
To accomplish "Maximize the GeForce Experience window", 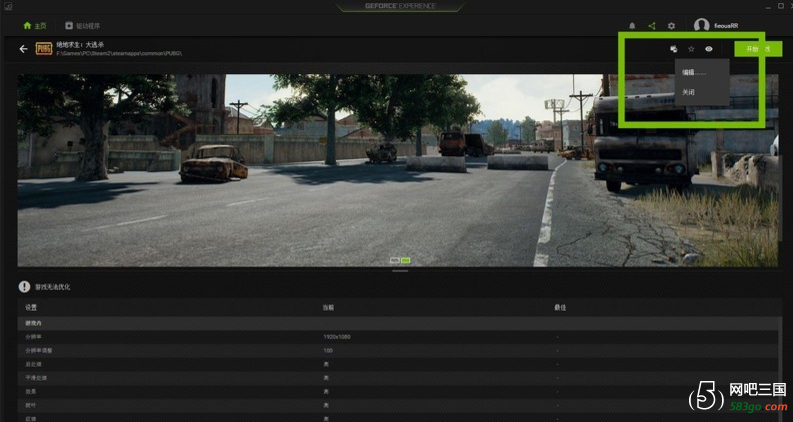I will (x=781, y=6).
